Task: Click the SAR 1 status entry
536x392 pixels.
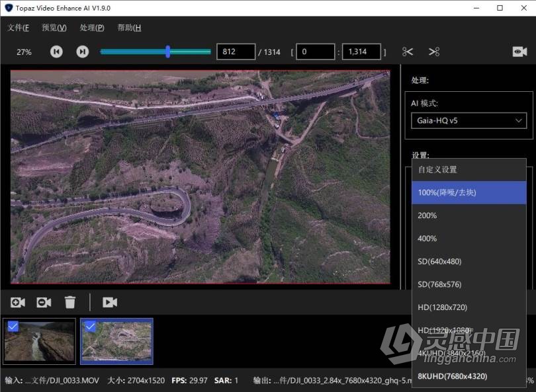Action: tap(226, 380)
